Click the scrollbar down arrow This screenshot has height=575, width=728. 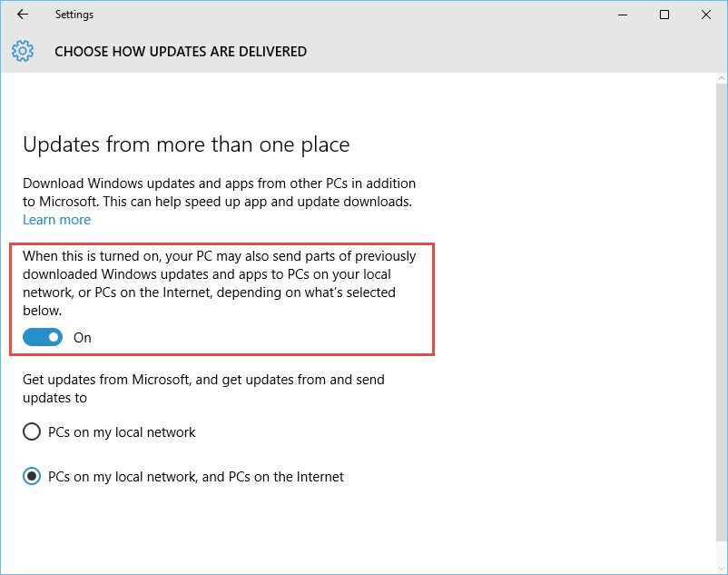[x=720, y=568]
